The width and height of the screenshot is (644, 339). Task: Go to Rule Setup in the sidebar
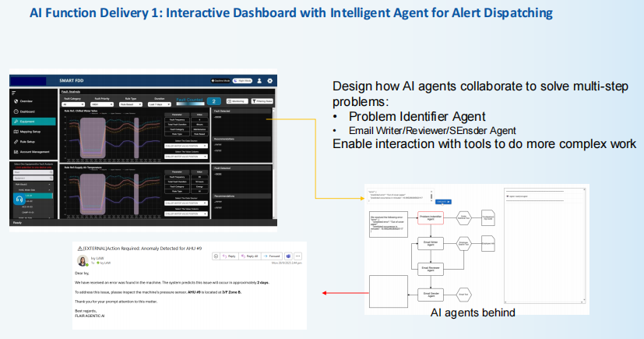pos(27,141)
